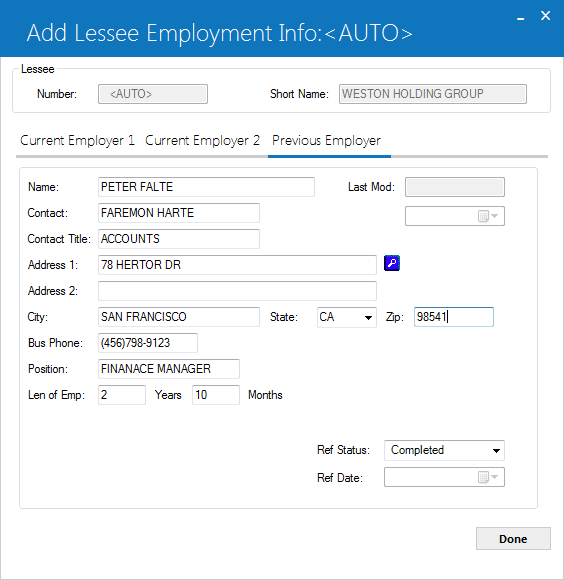Select the Address 1 field
This screenshot has width=564, height=580.
point(237,265)
